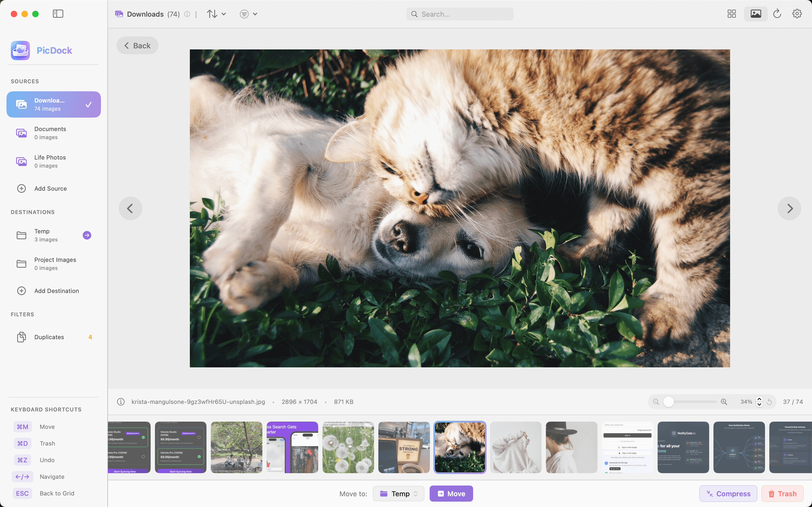
Task: Go to next image arrow
Action: coord(789,208)
